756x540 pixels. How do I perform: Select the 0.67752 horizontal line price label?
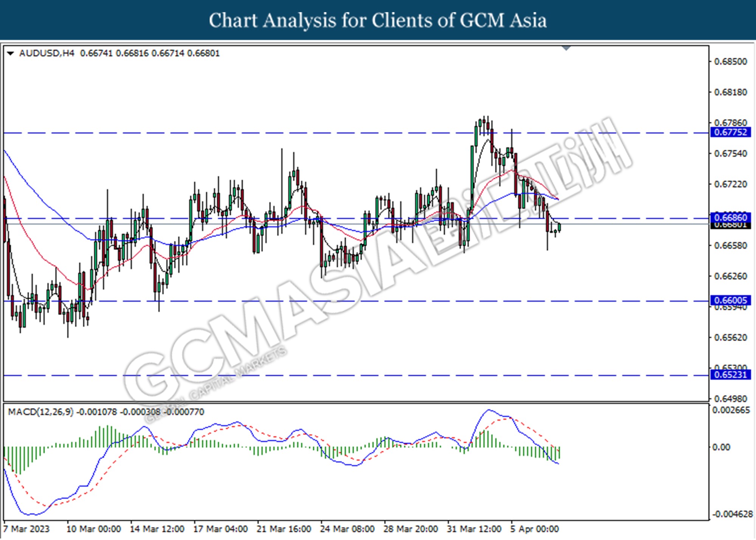(731, 132)
